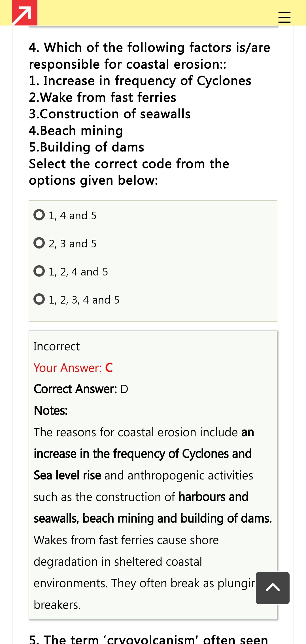Viewport: 306px width, 644px height.
Task: Click the "5.Building of dams" statement
Action: click(87, 147)
